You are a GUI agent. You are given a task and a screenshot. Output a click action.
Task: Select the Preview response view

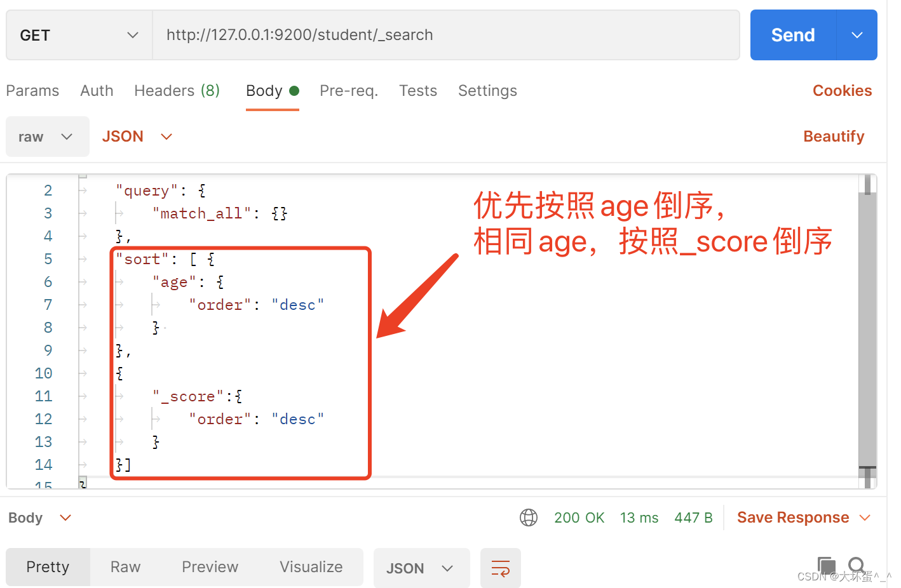(210, 567)
